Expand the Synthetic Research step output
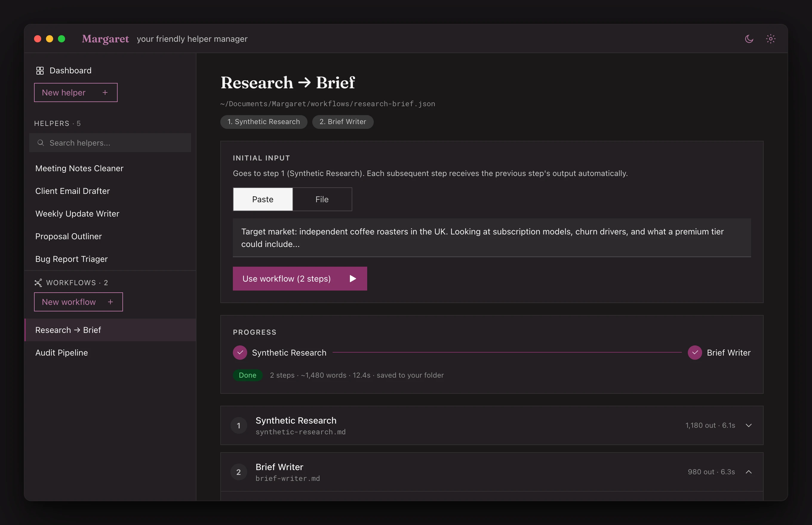812x525 pixels. pos(748,425)
